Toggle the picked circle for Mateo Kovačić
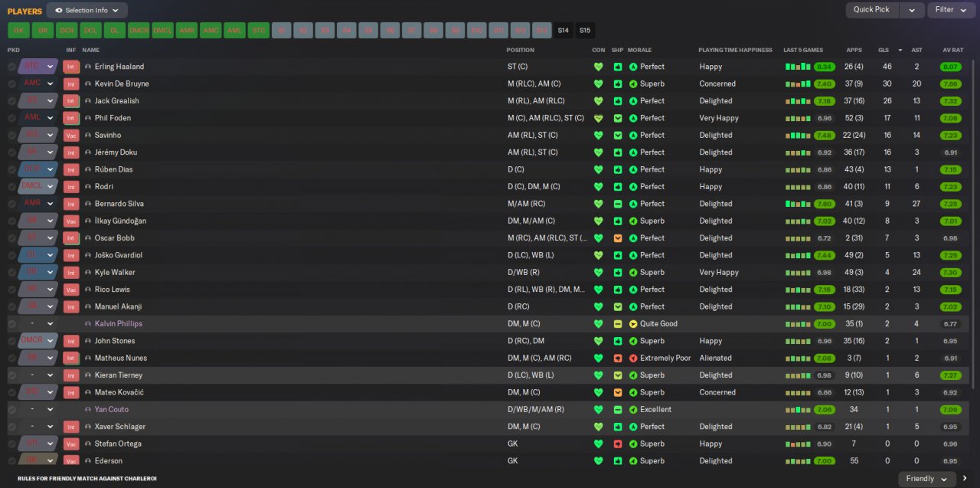Image resolution: width=980 pixels, height=488 pixels. pyautogui.click(x=12, y=392)
